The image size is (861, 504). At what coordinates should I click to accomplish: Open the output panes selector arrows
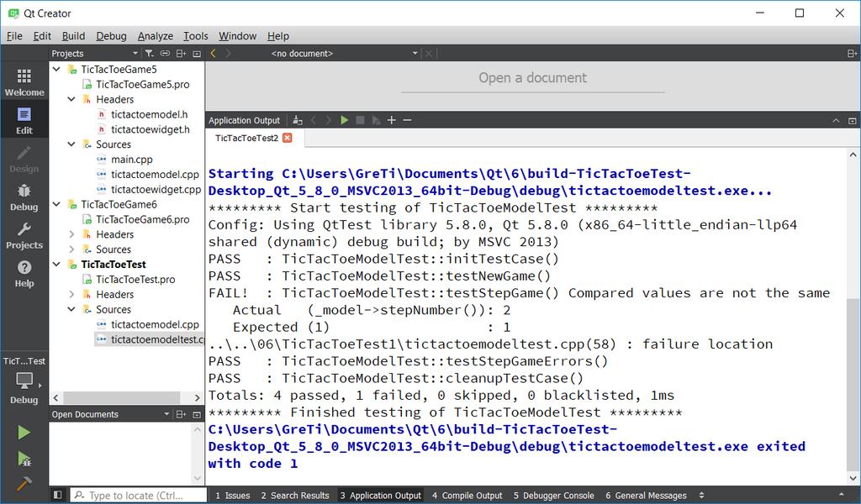(x=702, y=496)
